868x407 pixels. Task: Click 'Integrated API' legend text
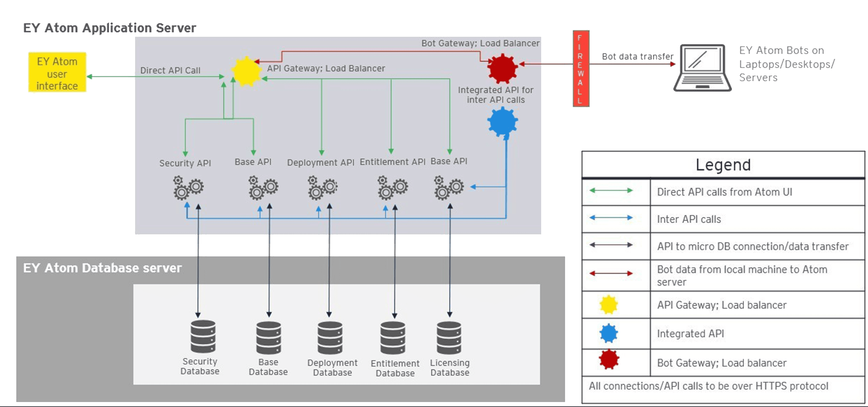tap(690, 334)
